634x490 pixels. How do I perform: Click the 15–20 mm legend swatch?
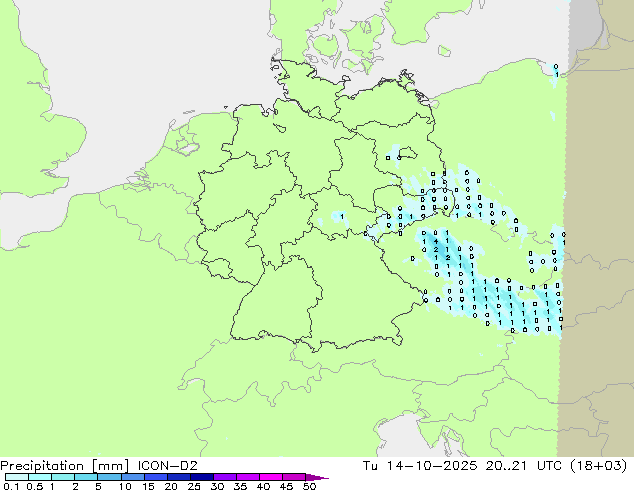(x=155, y=477)
